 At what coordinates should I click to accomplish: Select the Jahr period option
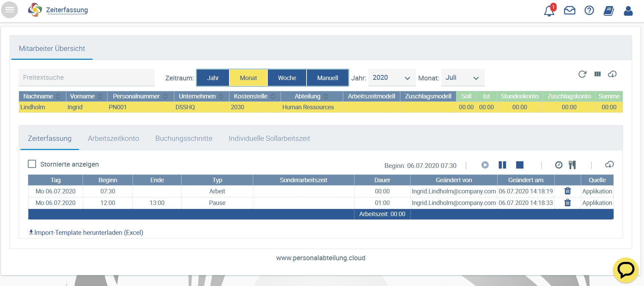[213, 78]
